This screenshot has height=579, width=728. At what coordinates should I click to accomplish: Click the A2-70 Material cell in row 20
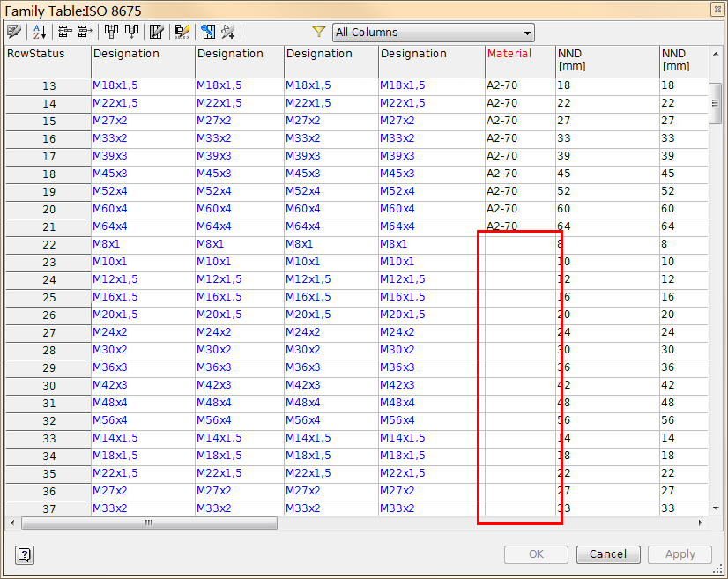tap(521, 209)
